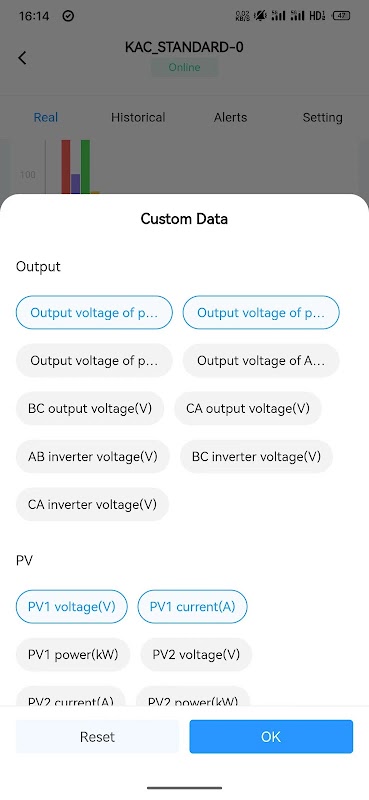This screenshot has height=800, width=369.
Task: Select the PV2 voltage(V) chip
Action: click(196, 655)
